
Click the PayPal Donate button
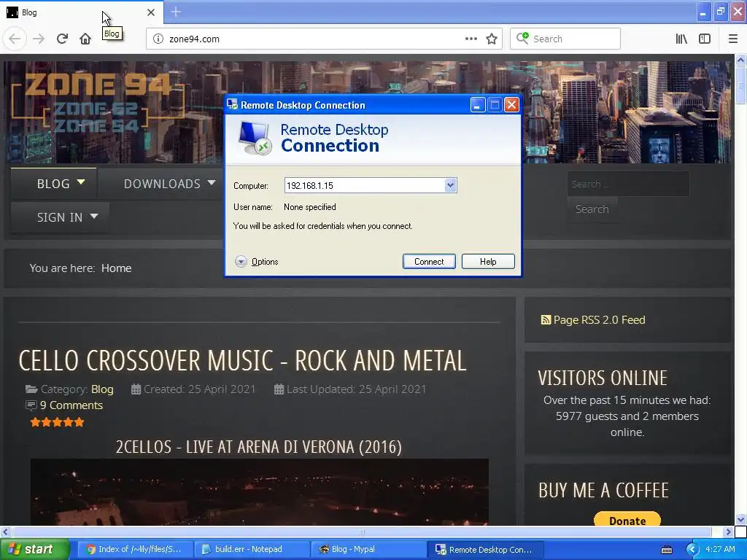[x=627, y=520]
